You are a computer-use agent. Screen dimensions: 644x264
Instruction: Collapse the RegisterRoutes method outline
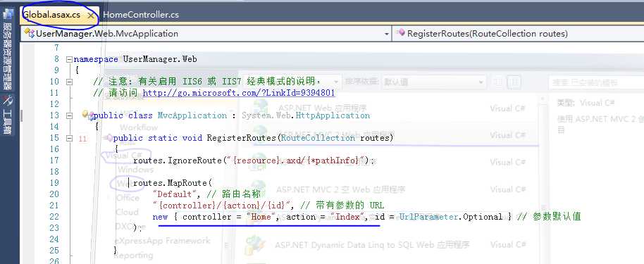tap(69, 138)
